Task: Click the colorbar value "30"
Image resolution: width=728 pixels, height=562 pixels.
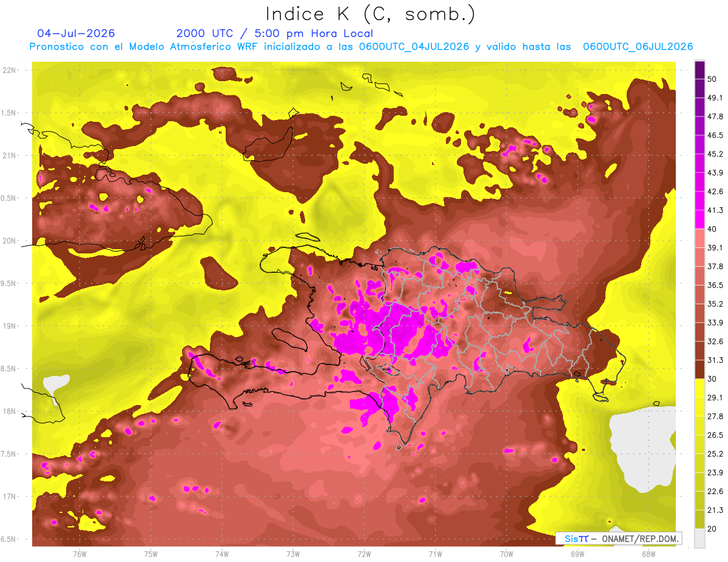Action: (713, 379)
